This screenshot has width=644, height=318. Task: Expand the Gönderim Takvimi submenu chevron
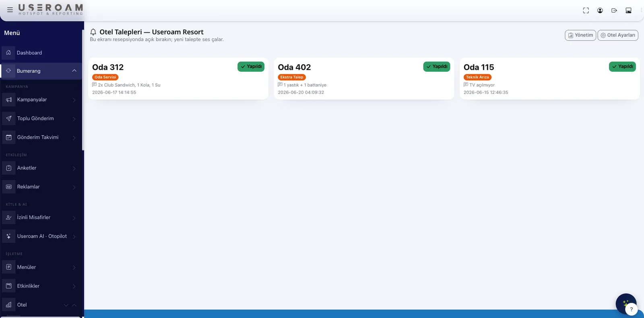(x=74, y=138)
